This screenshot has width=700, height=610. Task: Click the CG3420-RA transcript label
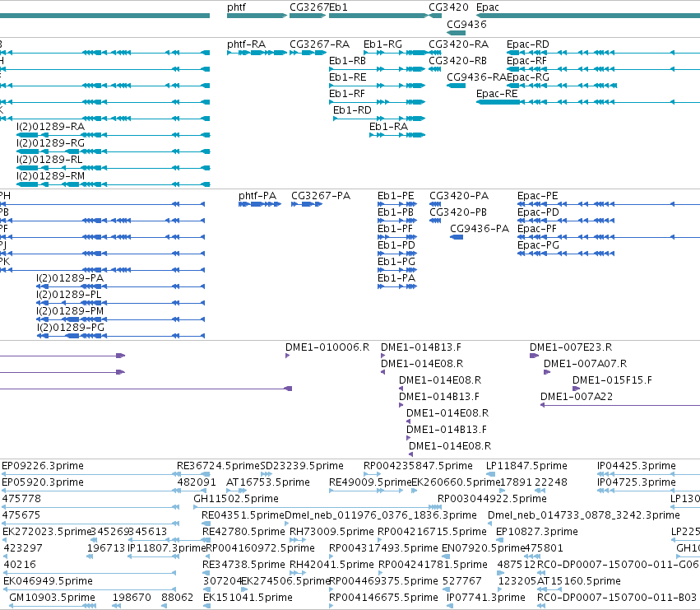[x=458, y=44]
